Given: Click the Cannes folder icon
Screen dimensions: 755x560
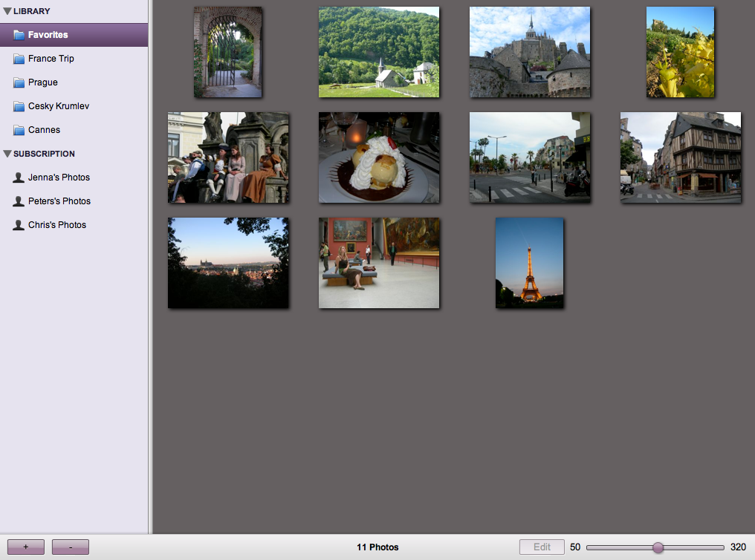Looking at the screenshot, I should click(19, 130).
